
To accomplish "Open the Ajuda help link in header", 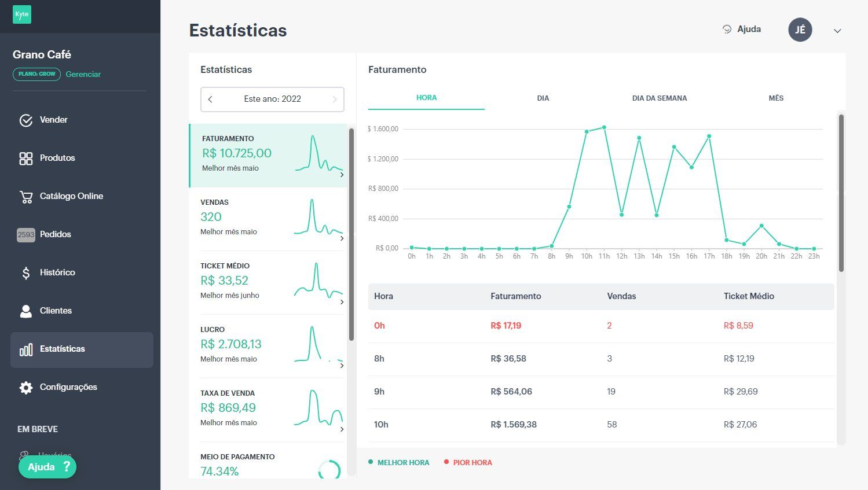I will pos(742,29).
